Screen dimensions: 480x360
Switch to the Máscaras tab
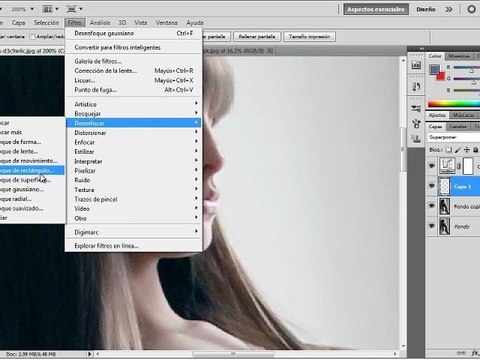tap(463, 115)
